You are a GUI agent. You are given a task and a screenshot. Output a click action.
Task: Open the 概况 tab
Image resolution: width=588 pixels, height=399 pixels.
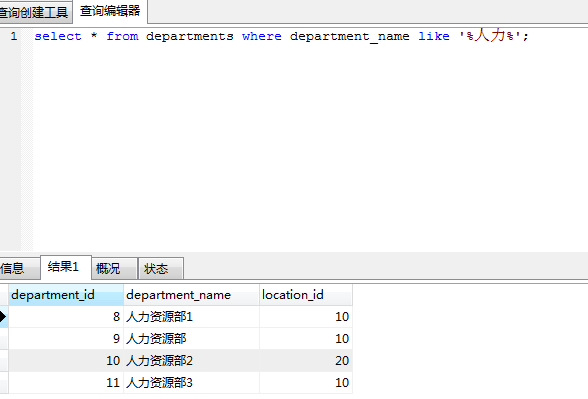tap(114, 268)
